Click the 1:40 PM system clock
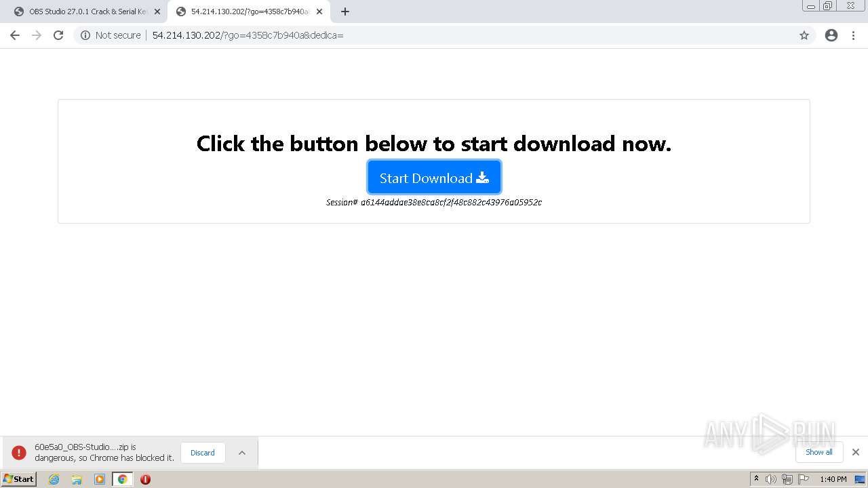The width and height of the screenshot is (868, 488). tap(833, 479)
